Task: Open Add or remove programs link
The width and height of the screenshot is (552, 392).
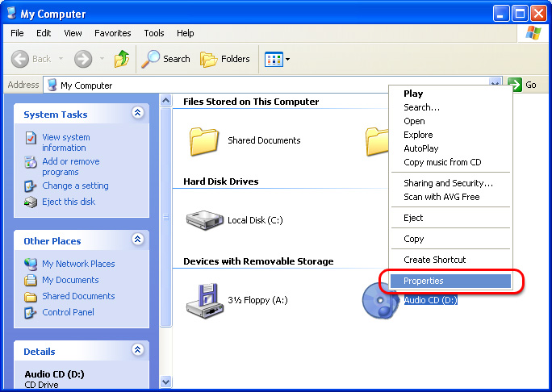Action: point(71,167)
